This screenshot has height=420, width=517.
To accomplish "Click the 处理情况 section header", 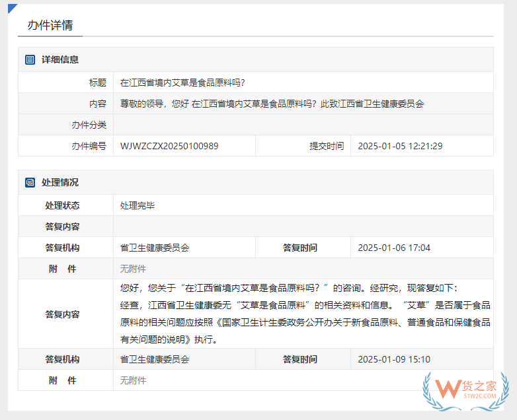I will [x=60, y=182].
